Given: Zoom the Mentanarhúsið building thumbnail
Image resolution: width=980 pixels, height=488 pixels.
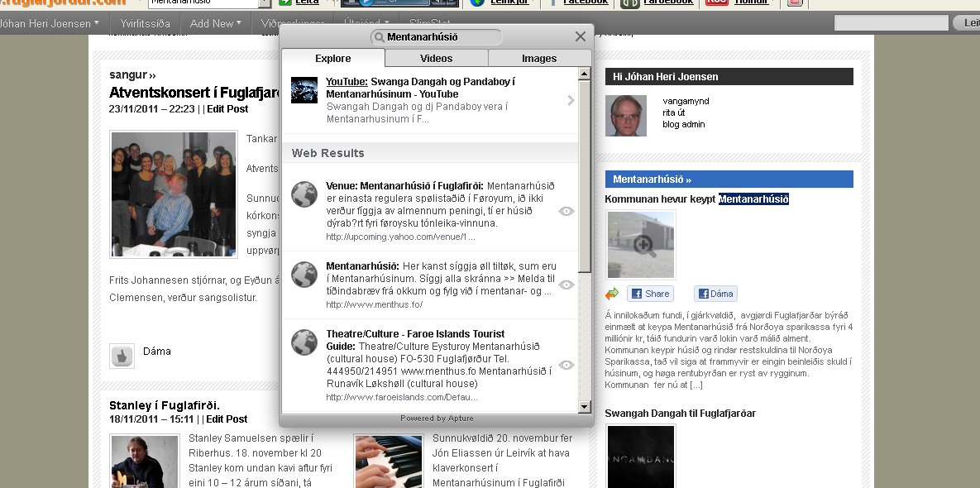Looking at the screenshot, I should [641, 245].
